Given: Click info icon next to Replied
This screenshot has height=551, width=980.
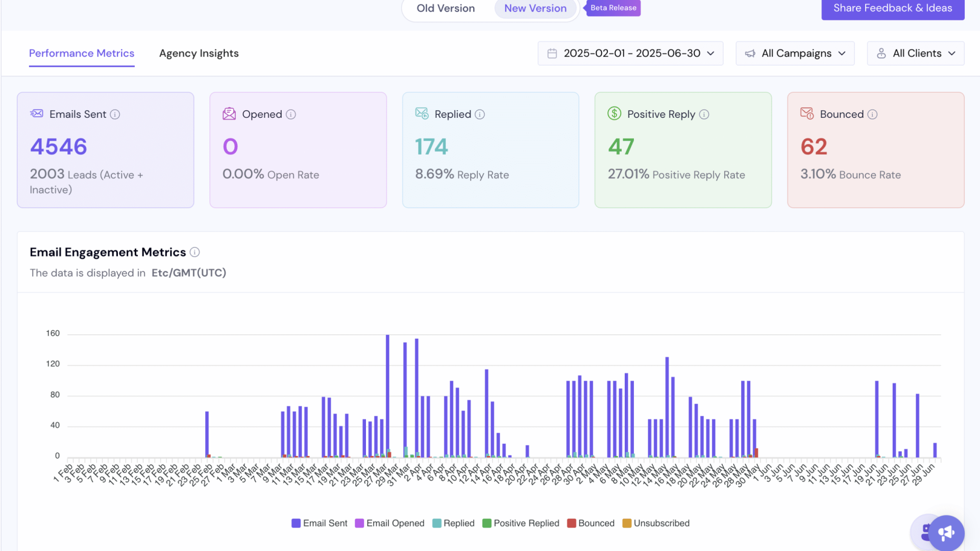Looking at the screenshot, I should pos(480,114).
